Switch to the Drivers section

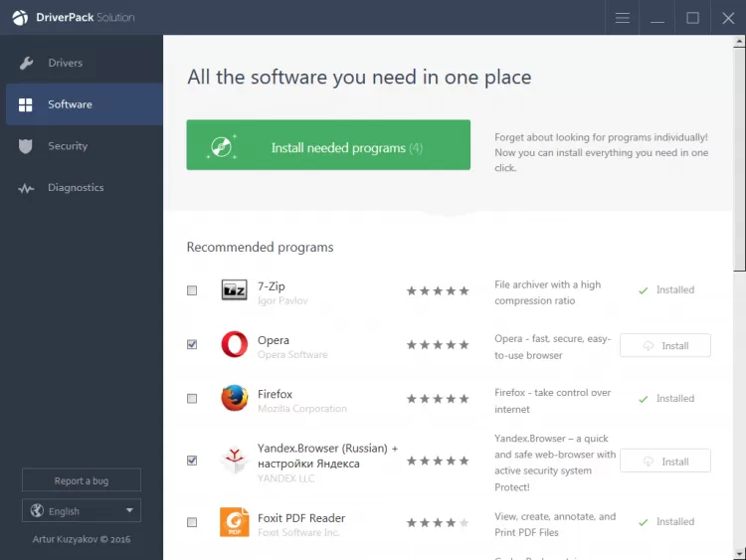(x=66, y=64)
